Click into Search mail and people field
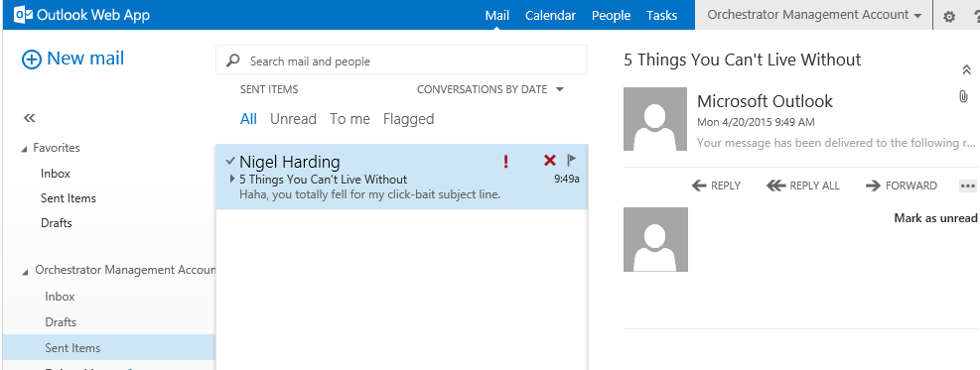This screenshot has height=370, width=980. tap(401, 61)
